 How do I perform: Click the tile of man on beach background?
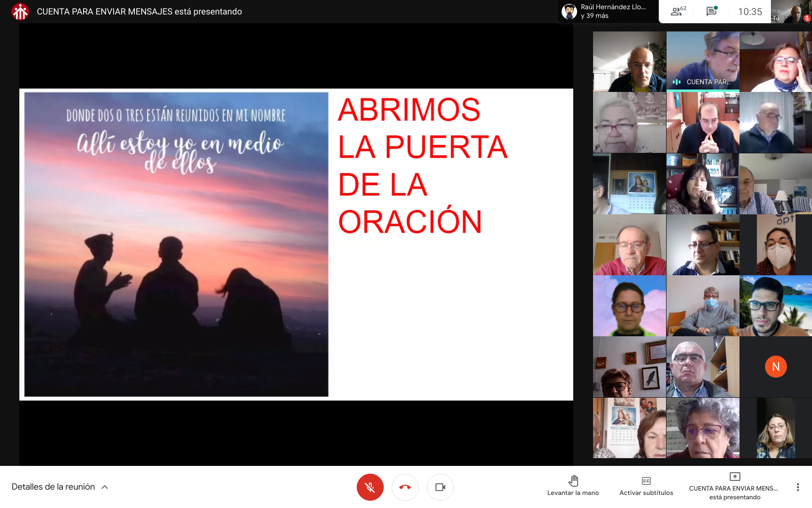(x=776, y=306)
